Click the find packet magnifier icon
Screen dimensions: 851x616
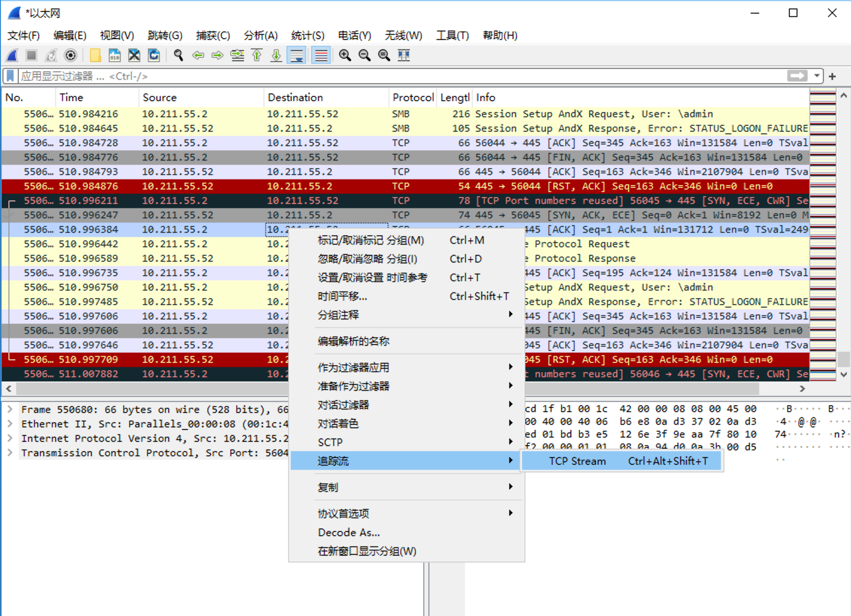point(178,55)
